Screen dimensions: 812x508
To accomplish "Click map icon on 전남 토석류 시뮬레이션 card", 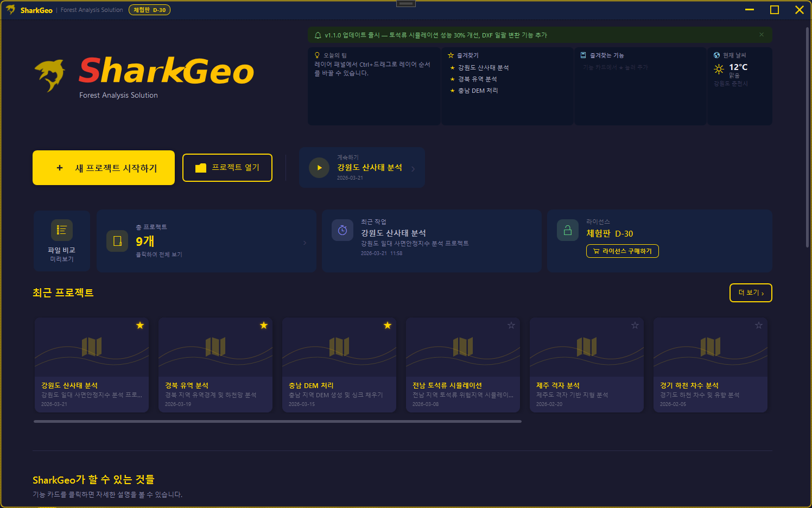I will coord(463,347).
